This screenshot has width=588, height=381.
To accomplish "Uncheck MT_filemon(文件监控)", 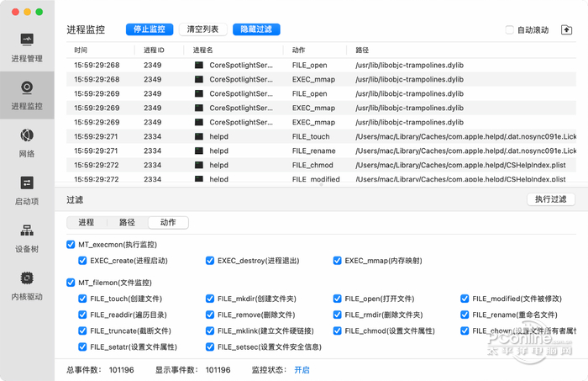I will [x=71, y=283].
